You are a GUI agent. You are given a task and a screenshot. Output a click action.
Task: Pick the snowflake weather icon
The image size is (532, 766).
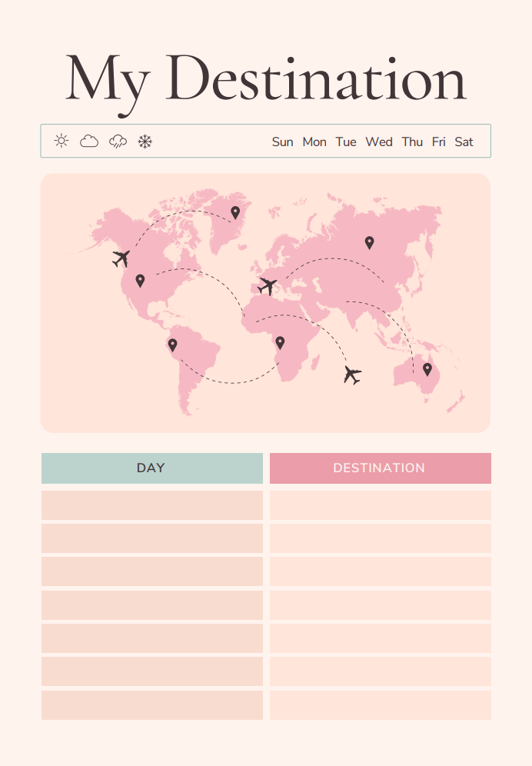pos(145,141)
